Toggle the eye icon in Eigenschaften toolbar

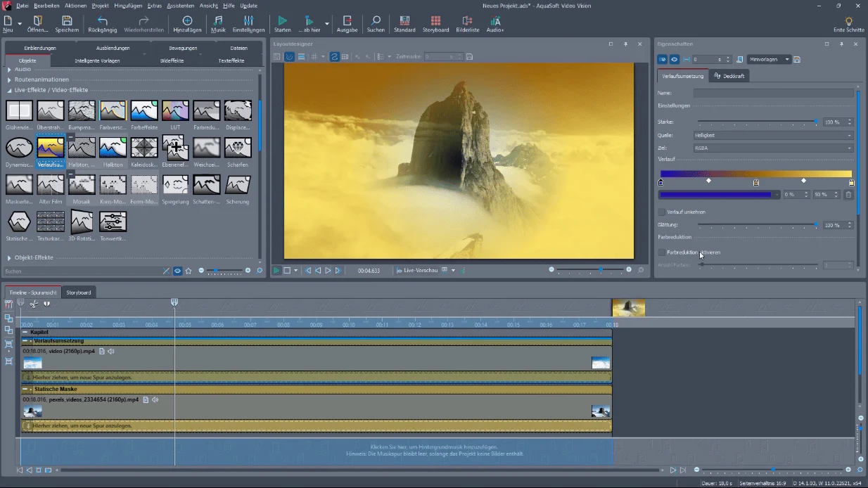[674, 60]
